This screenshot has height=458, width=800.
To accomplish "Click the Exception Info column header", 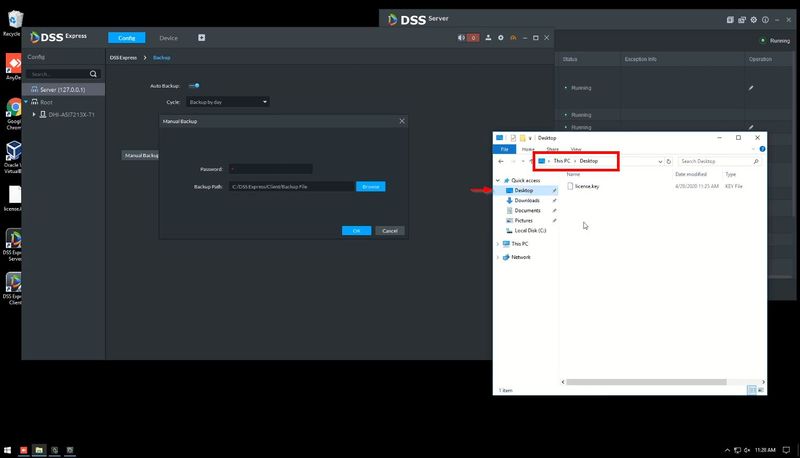I will coord(640,59).
